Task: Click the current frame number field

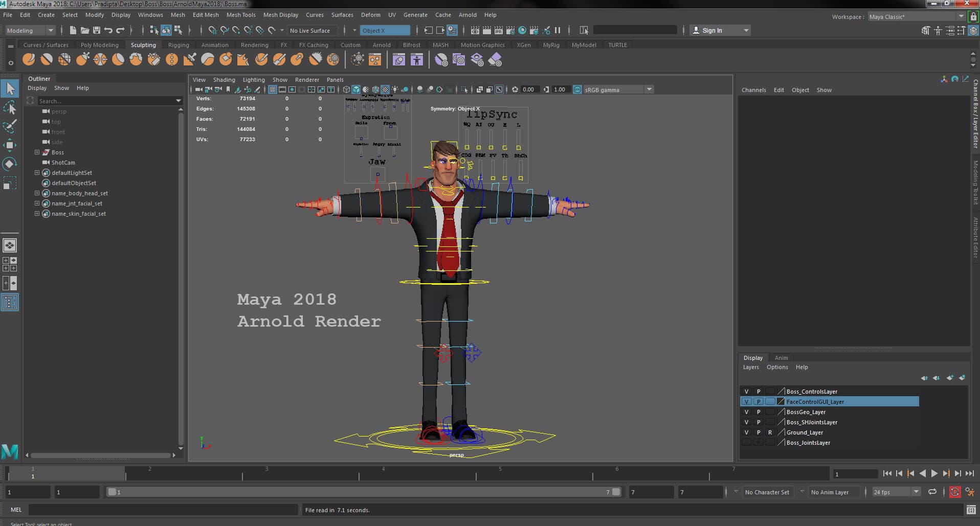Action: pos(855,474)
